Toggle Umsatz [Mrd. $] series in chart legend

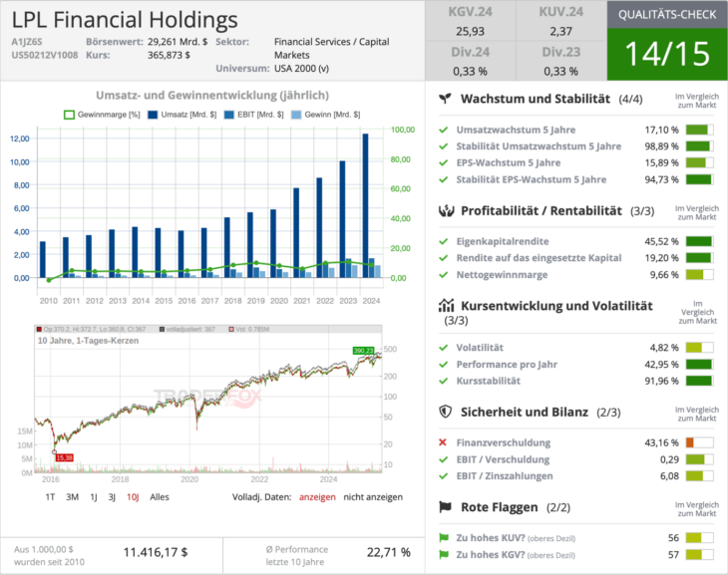(182, 115)
